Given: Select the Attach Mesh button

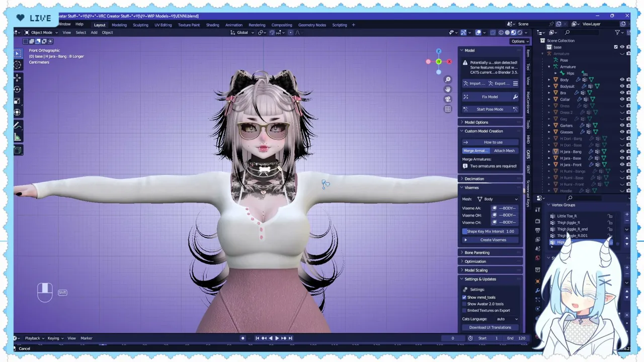Looking at the screenshot, I should [504, 151].
